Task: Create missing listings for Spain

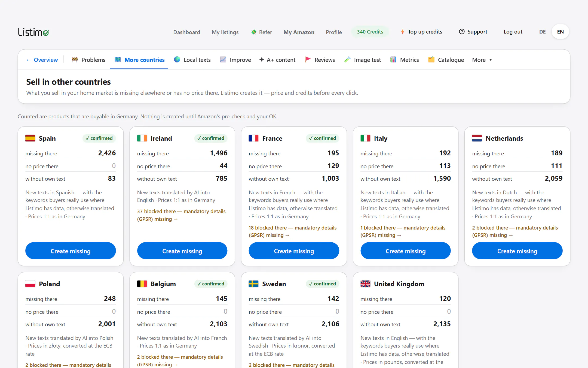Action: tap(71, 251)
